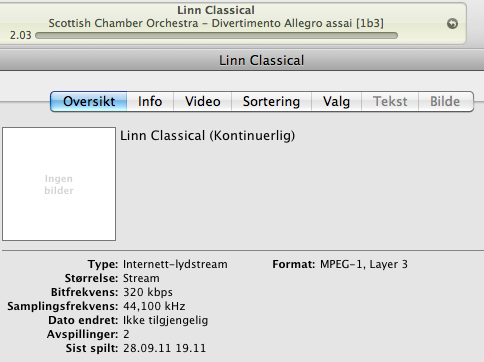Image resolution: width=484 pixels, height=362 pixels.
Task: Click the Linn Classical station name in the display
Action: 216,10
